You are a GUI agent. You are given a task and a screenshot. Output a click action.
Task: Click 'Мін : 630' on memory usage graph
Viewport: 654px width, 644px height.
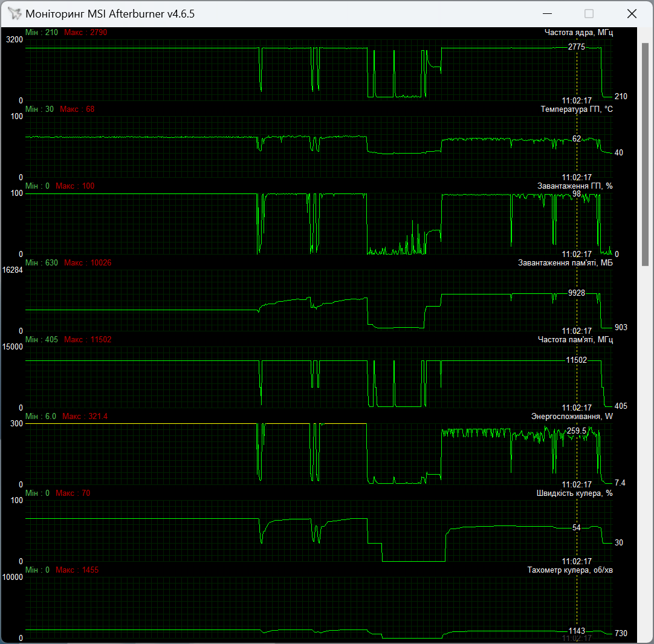click(x=42, y=263)
